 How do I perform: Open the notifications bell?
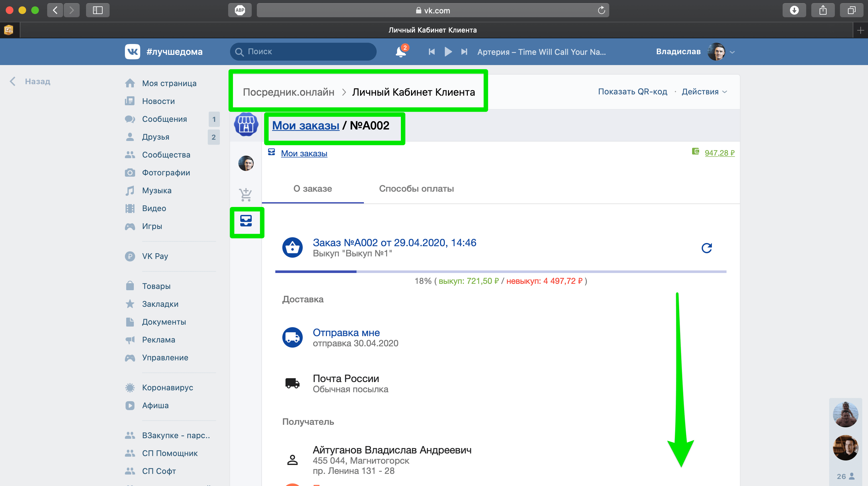point(401,52)
